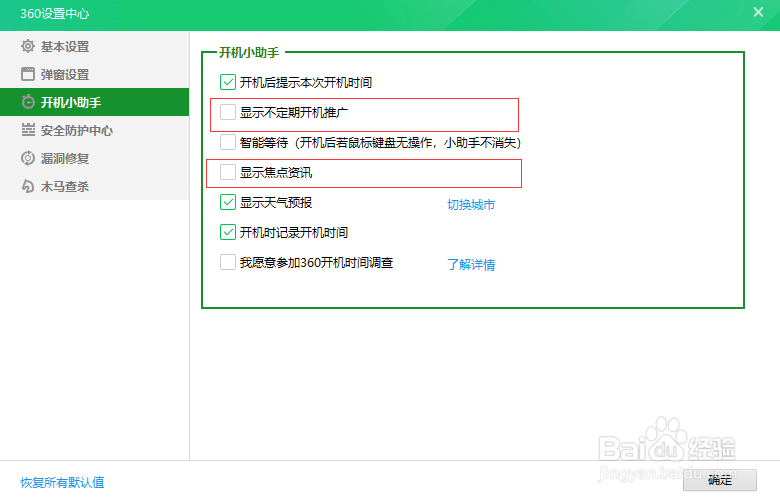Click the window icon beside 弹窗设置

(x=28, y=74)
